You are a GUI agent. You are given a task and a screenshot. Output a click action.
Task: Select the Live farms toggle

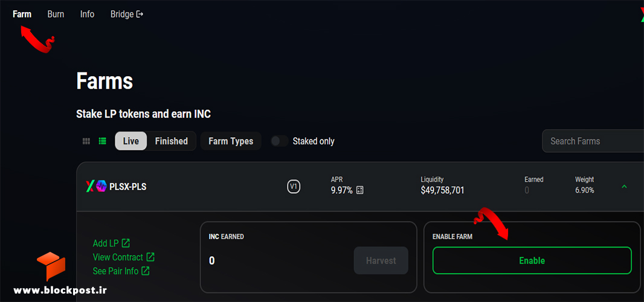(x=131, y=141)
